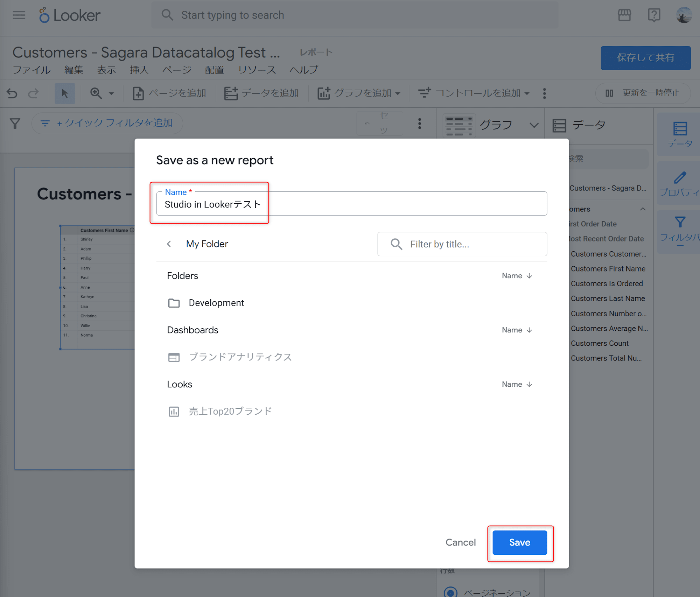Screen dimensions: 700x597
Task: Expand the コントロールを追加 dropdown
Action: click(x=527, y=93)
